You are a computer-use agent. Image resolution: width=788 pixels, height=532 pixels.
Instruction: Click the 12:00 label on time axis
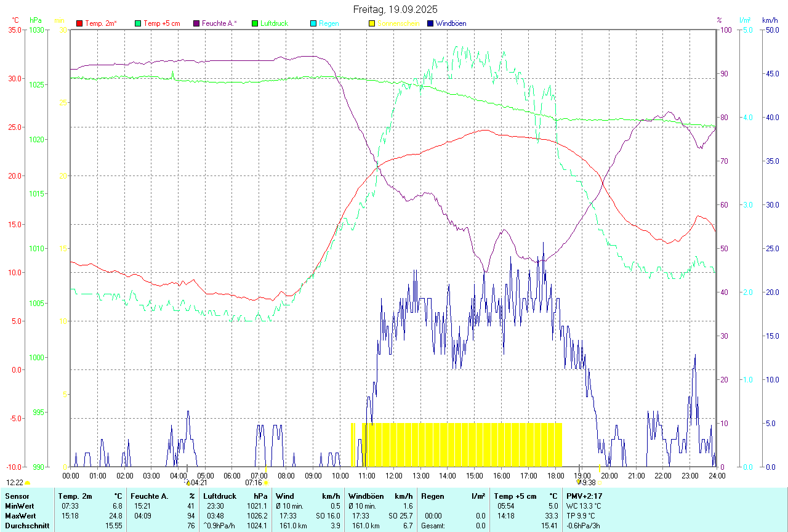click(x=394, y=475)
